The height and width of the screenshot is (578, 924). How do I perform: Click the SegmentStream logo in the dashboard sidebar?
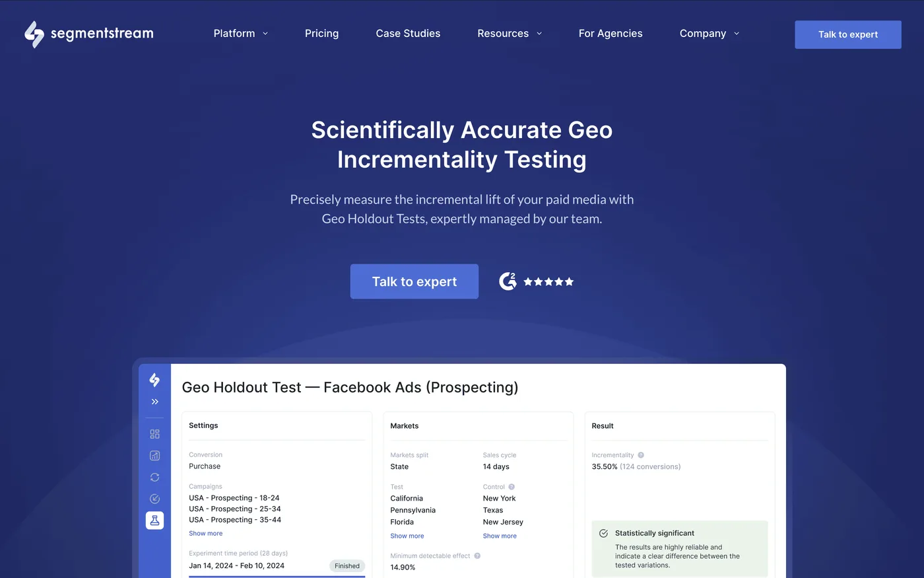[x=154, y=380]
